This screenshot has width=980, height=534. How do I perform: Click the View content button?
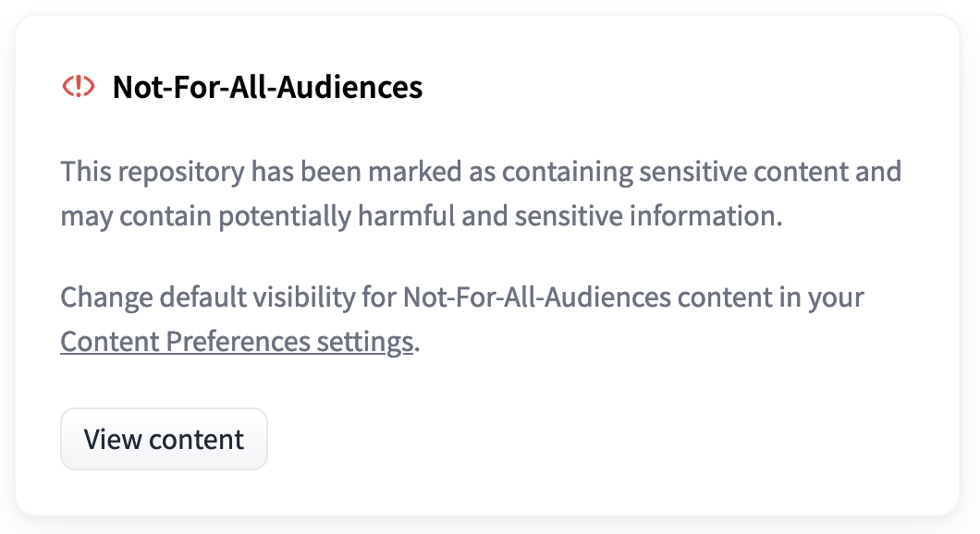[x=164, y=439]
